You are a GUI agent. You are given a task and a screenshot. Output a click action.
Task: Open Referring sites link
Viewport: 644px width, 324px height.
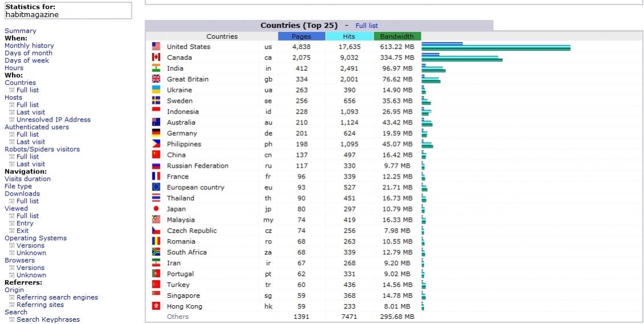point(40,304)
